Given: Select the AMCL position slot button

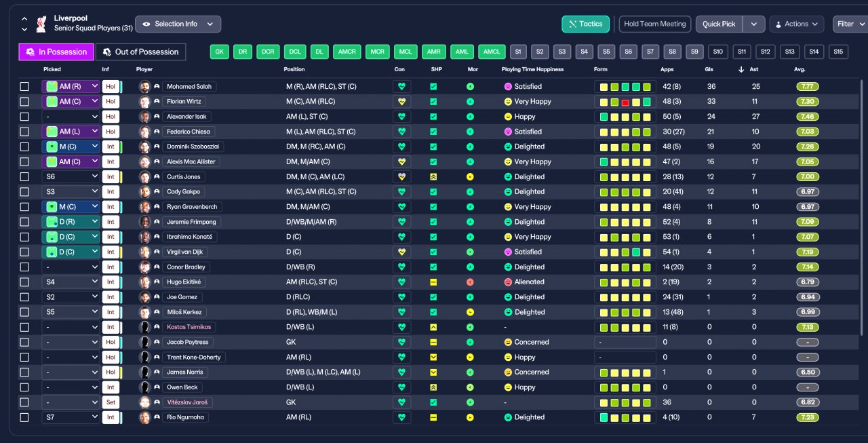Looking at the screenshot, I should click(492, 52).
